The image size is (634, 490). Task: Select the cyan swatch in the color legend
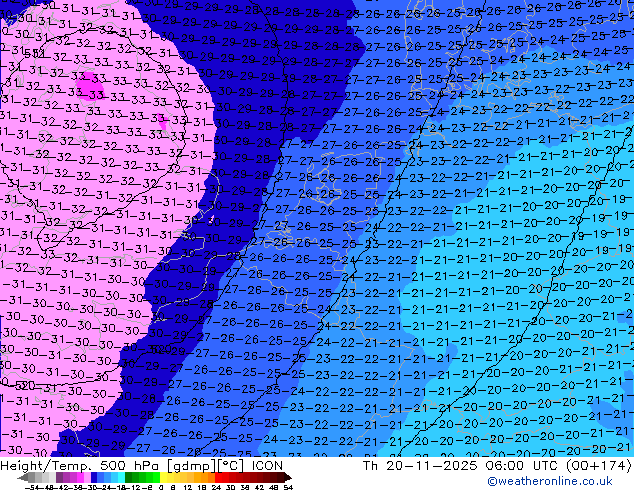(121, 477)
